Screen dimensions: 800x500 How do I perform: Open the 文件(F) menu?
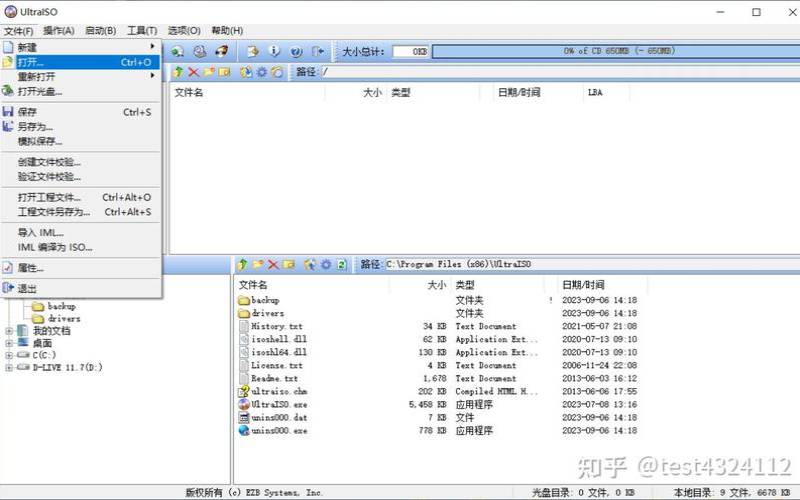(x=19, y=31)
